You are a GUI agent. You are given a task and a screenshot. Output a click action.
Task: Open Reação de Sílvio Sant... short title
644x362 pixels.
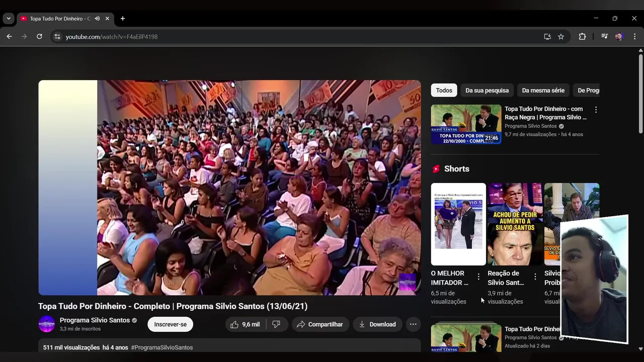click(506, 278)
